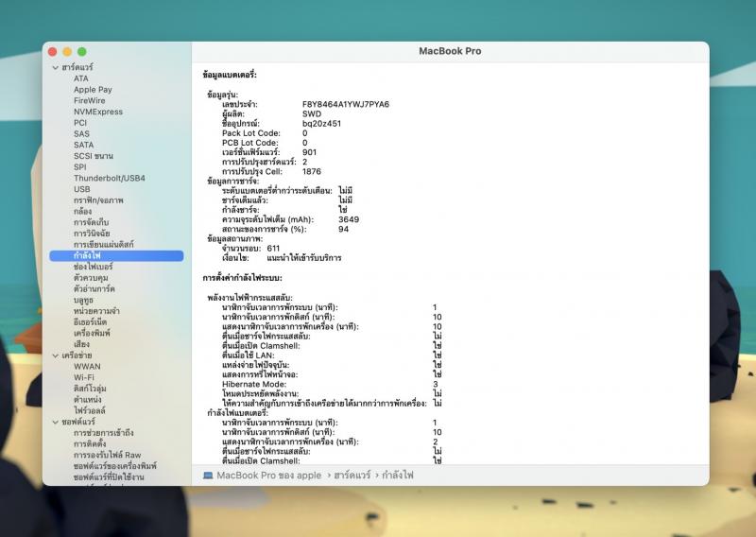Open the SATA sidebar item

pyautogui.click(x=83, y=145)
